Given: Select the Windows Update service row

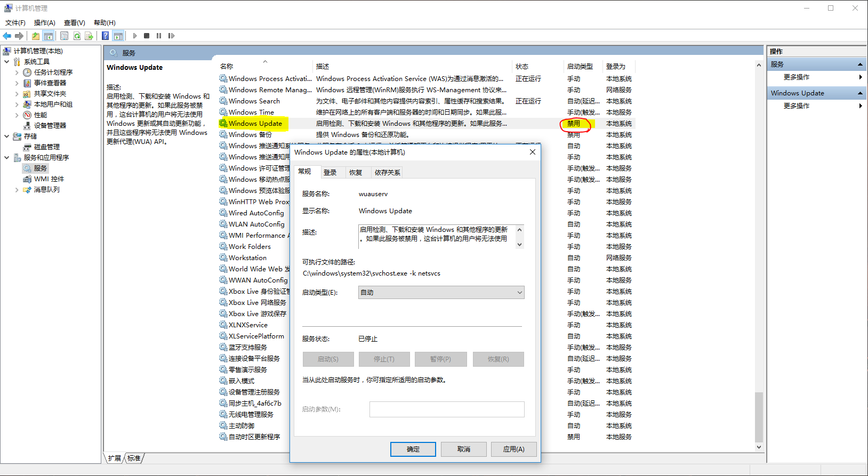Looking at the screenshot, I should [x=427, y=123].
